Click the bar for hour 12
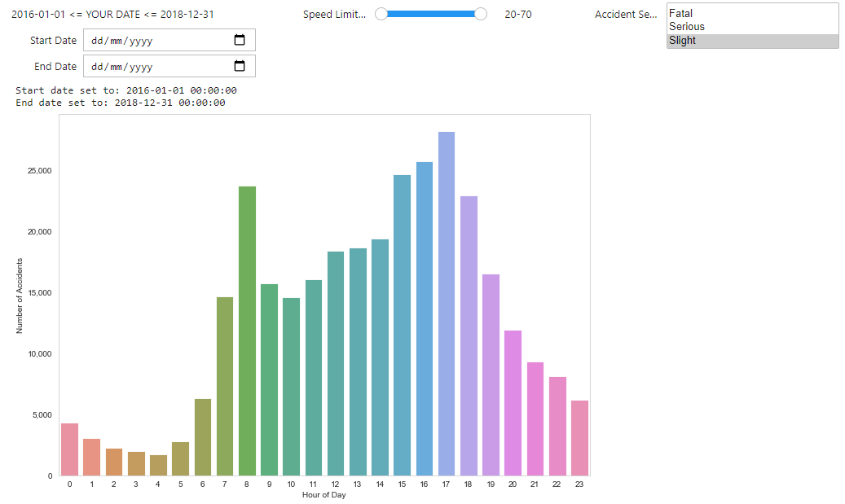Viewport: 845px width, 504px height. (x=335, y=363)
